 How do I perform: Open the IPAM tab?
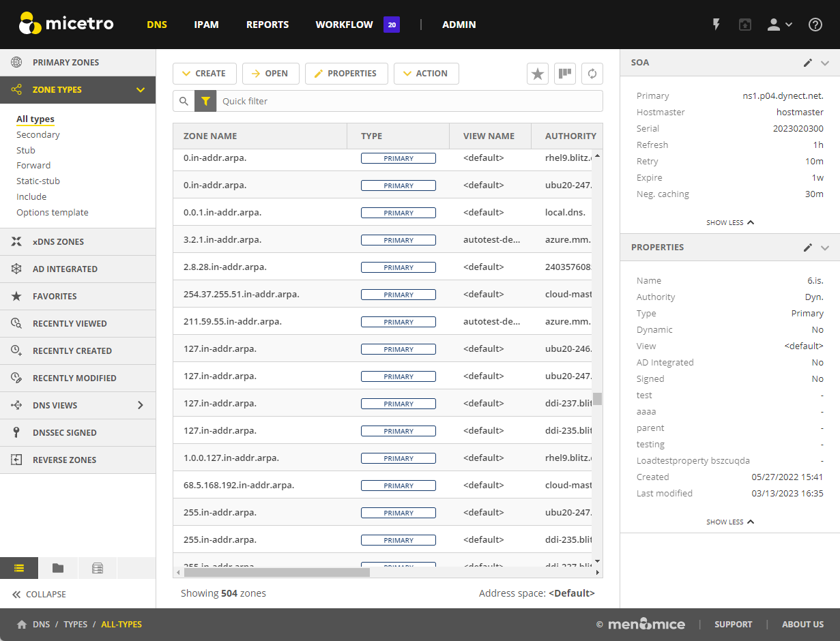click(x=206, y=25)
